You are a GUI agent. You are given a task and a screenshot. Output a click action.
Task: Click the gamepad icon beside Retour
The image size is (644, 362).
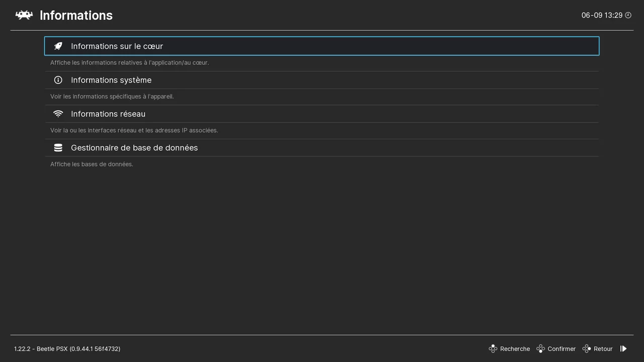pyautogui.click(x=587, y=348)
